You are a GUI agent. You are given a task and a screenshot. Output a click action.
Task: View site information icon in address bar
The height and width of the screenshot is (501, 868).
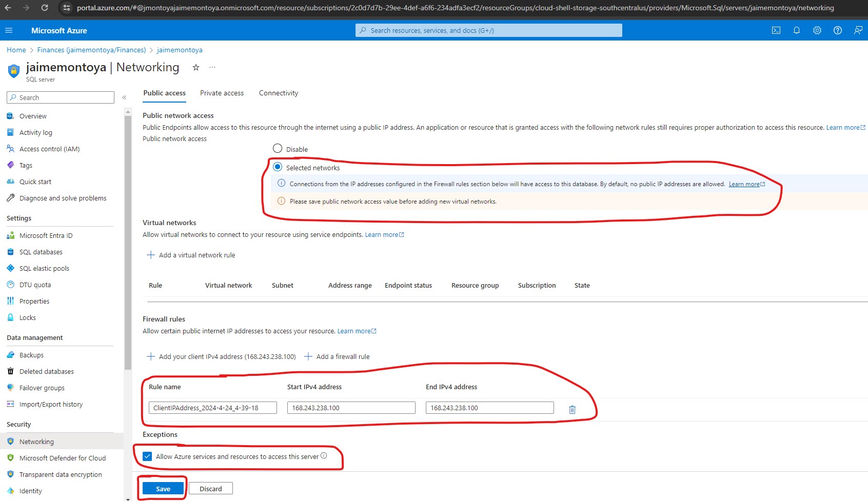tap(66, 8)
